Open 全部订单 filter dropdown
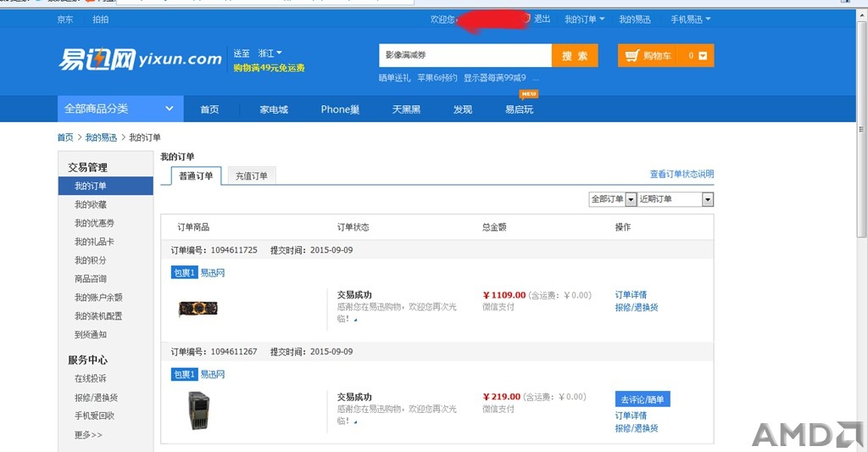Viewport: 868px width, 452px height. [612, 199]
